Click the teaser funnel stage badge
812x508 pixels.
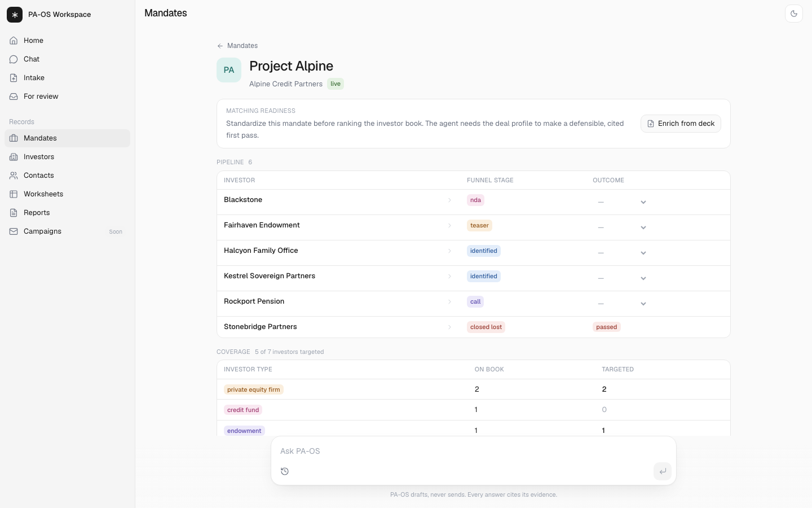479,225
